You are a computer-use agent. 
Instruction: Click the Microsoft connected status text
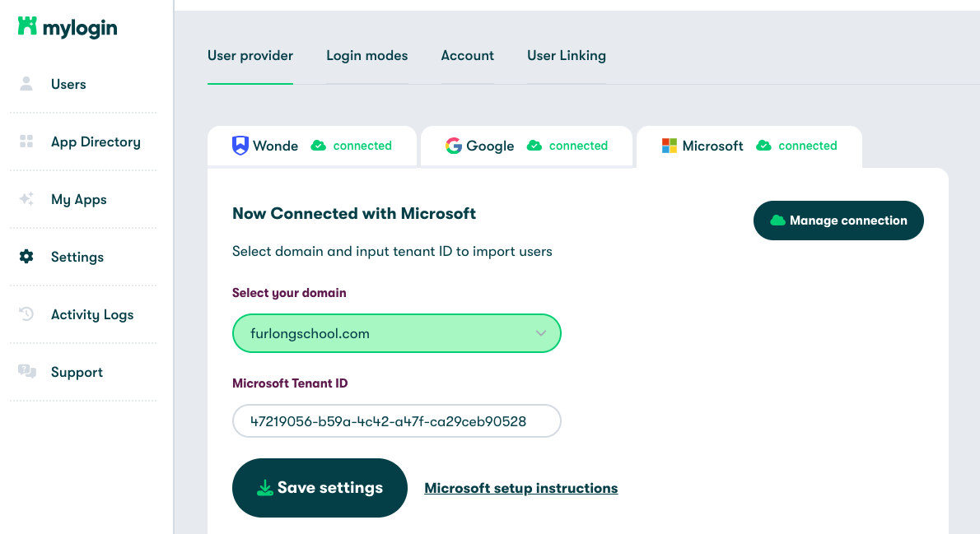808,146
